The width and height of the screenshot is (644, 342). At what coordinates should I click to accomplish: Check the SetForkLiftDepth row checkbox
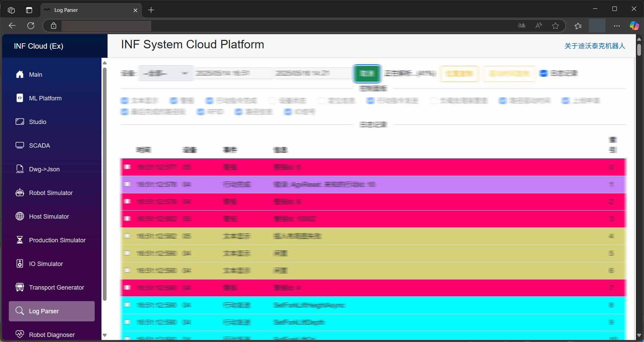128,322
